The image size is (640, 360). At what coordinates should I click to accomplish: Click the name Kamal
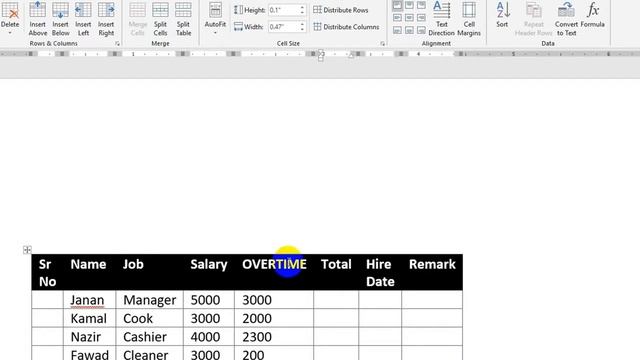click(x=89, y=318)
